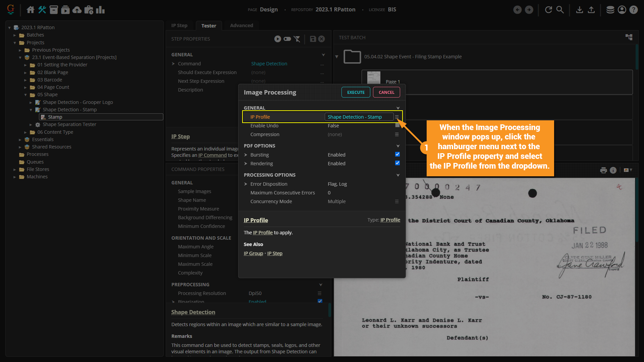Viewport: 644px width, 362px height.
Task: Uncheck the Bursting enabled checkbox
Action: pos(397,155)
